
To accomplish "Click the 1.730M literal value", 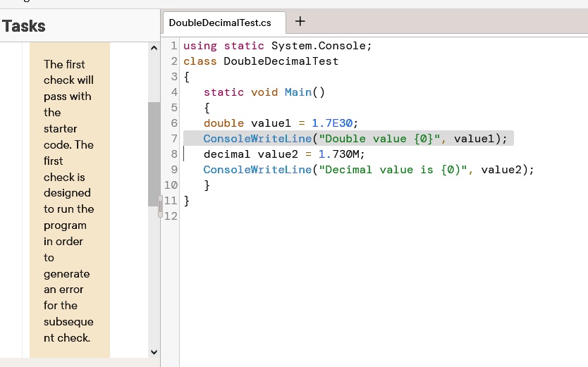I will [x=341, y=154].
